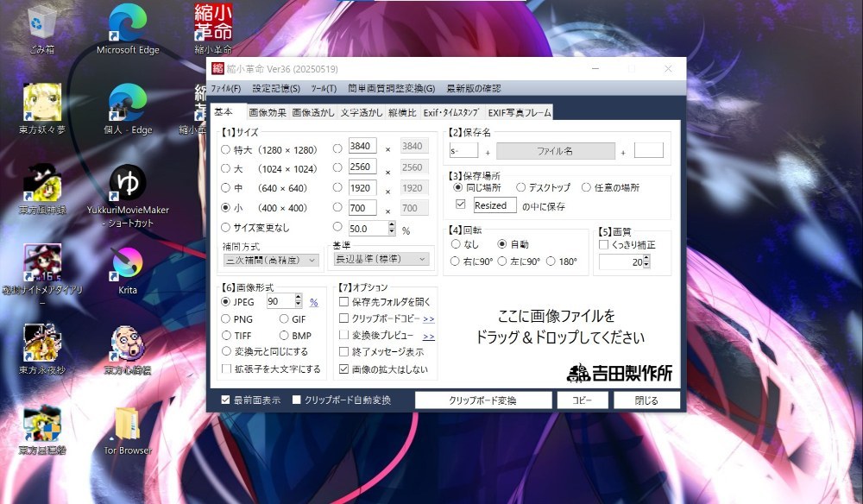The image size is (863, 504).
Task: Click the s- filename prefix field
Action: coord(463,150)
